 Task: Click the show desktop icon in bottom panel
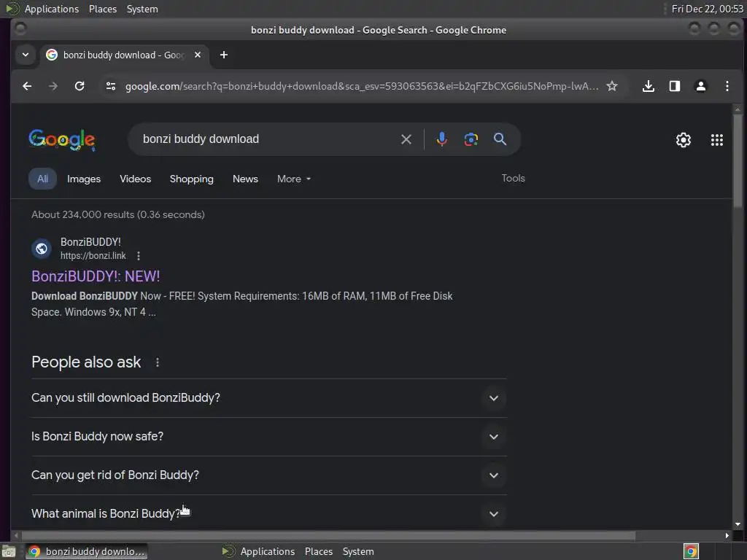(x=8, y=551)
